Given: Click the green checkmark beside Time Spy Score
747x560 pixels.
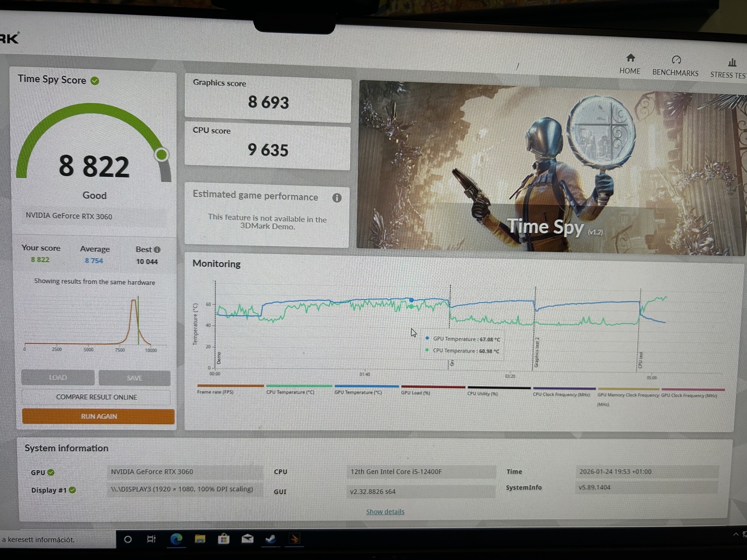Looking at the screenshot, I should [94, 80].
